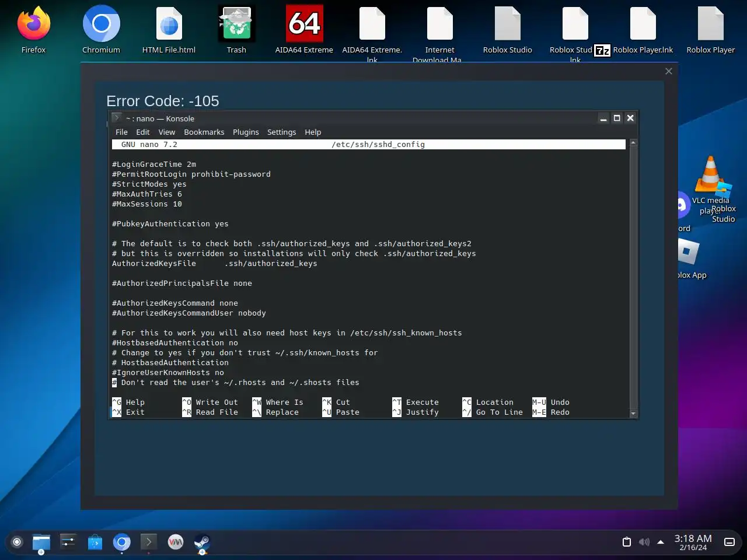This screenshot has height=560, width=747.
Task: Click the AuthorizedKeysFile .ssh/authorized_keys line
Action: (215, 263)
